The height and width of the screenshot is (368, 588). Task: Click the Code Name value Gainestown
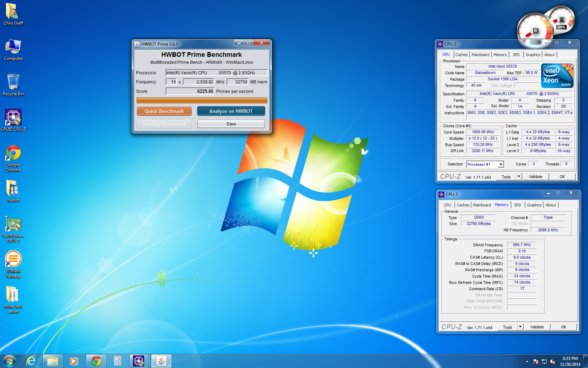point(485,73)
